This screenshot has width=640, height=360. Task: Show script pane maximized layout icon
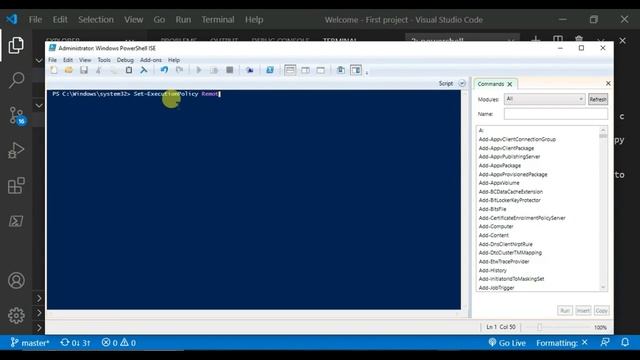[320, 70]
